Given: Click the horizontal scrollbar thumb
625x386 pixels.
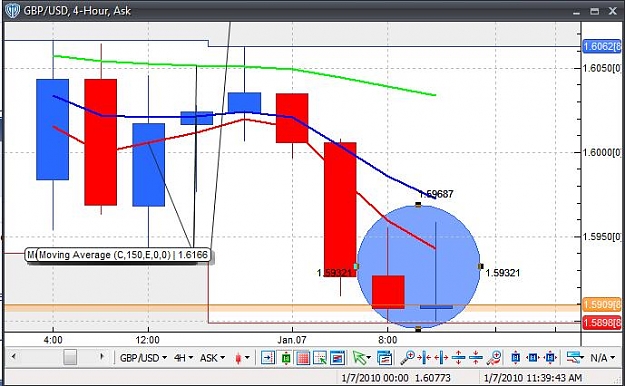Looking at the screenshot, I should [x=70, y=357].
